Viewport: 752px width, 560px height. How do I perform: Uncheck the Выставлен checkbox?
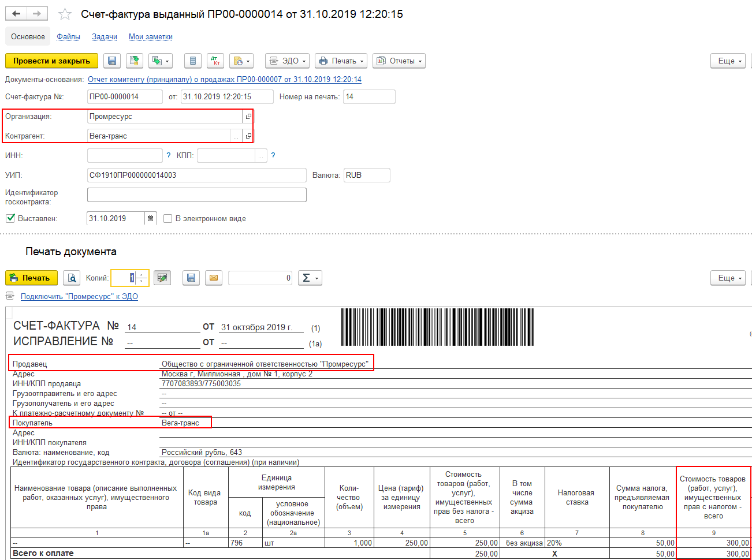coord(10,218)
